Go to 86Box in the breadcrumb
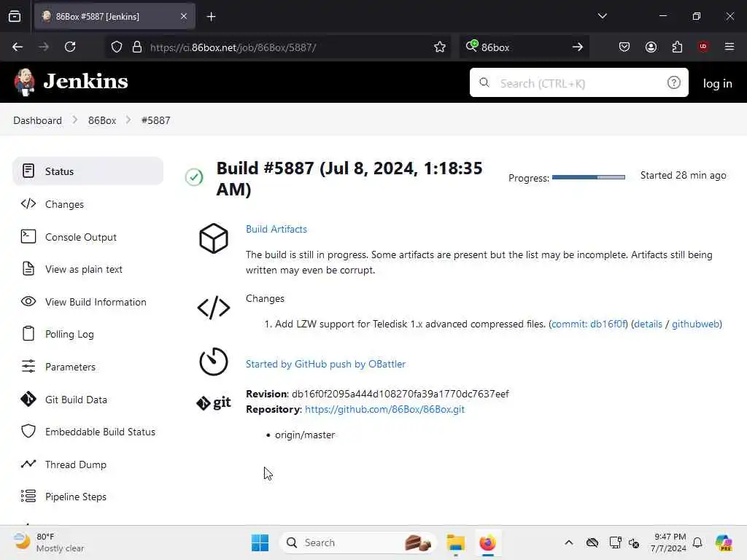Viewport: 747px width, 560px height. pos(102,120)
